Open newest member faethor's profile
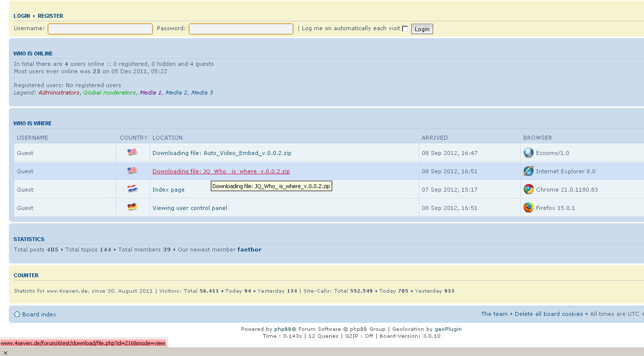The image size is (644, 356). pyautogui.click(x=249, y=250)
